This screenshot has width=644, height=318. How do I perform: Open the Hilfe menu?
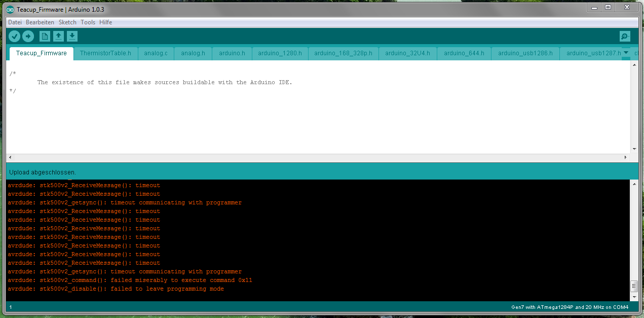click(x=106, y=22)
